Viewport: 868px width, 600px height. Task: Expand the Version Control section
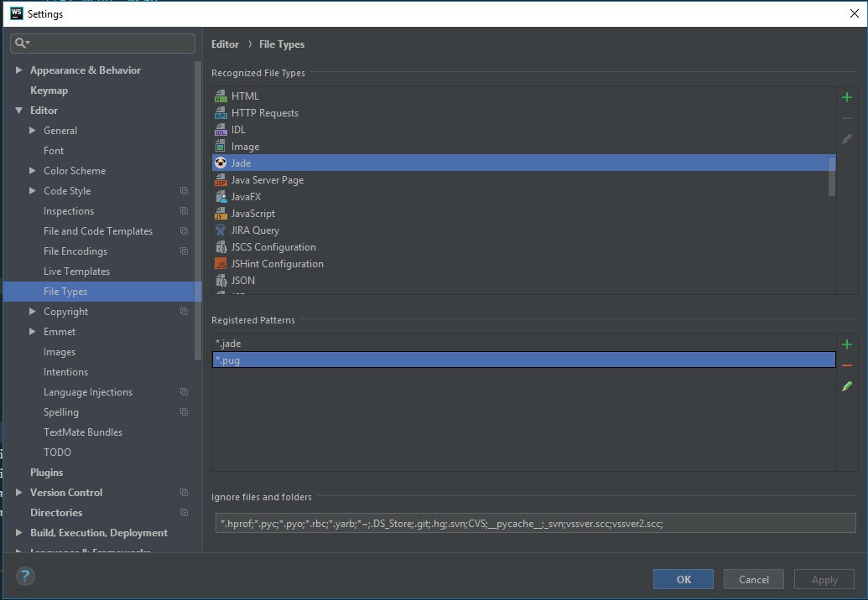18,492
